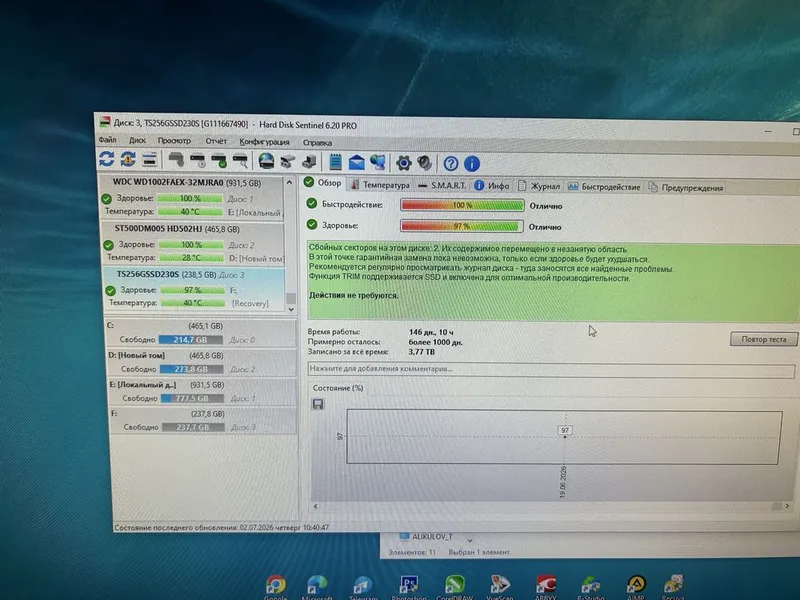Screen dimensions: 800x600
Task: Switch to the S.M.A.R.T. tab
Action: coord(442,186)
